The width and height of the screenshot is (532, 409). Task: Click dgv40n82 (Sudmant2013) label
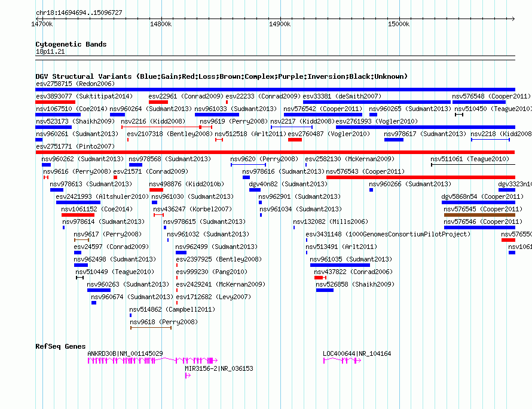pos(288,184)
